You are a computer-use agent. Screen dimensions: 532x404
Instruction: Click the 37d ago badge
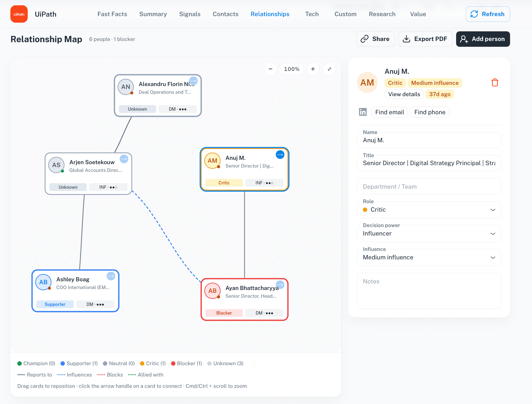tap(440, 94)
